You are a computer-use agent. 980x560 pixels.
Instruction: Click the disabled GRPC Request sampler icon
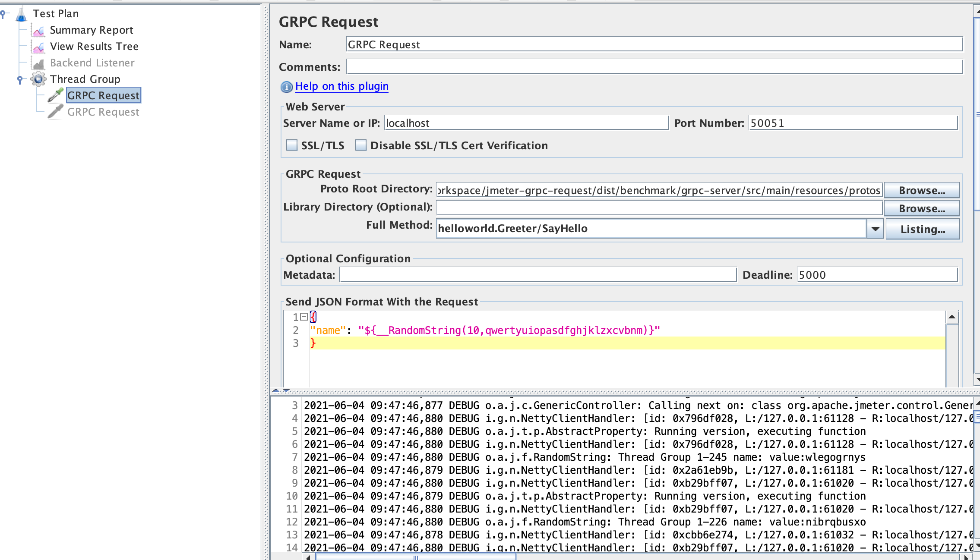tap(56, 112)
